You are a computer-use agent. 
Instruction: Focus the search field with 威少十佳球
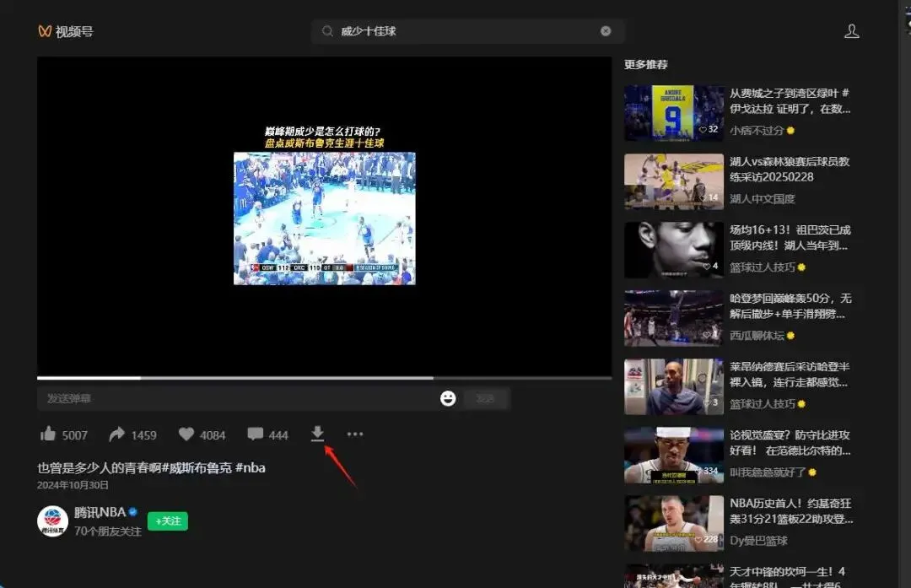coord(467,31)
